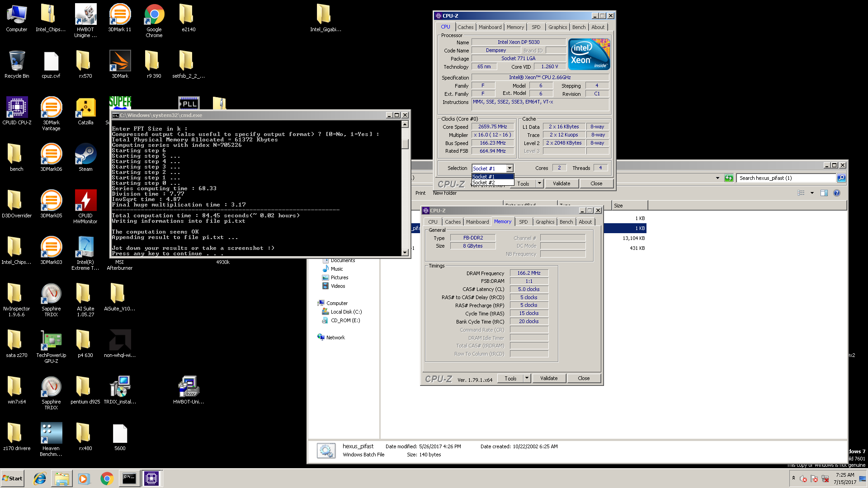This screenshot has width=868, height=488.
Task: Open the Catzilla desktop icon
Action: 85,110
